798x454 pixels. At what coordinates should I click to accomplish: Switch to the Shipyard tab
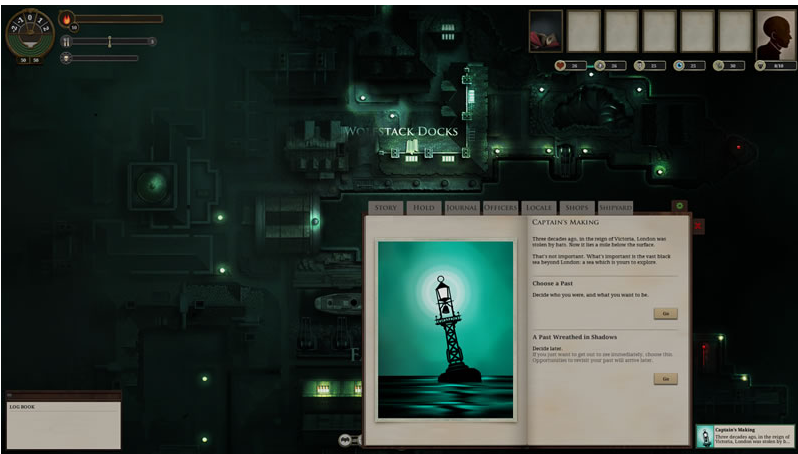click(x=615, y=208)
